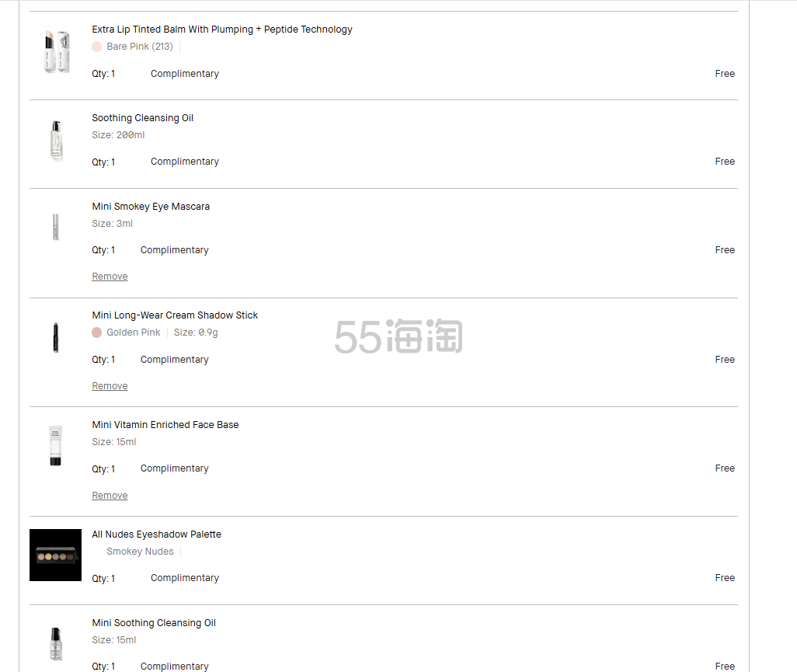
Task: Open the Extra Lip Tinted Balm product thumbnail
Action: point(56,52)
